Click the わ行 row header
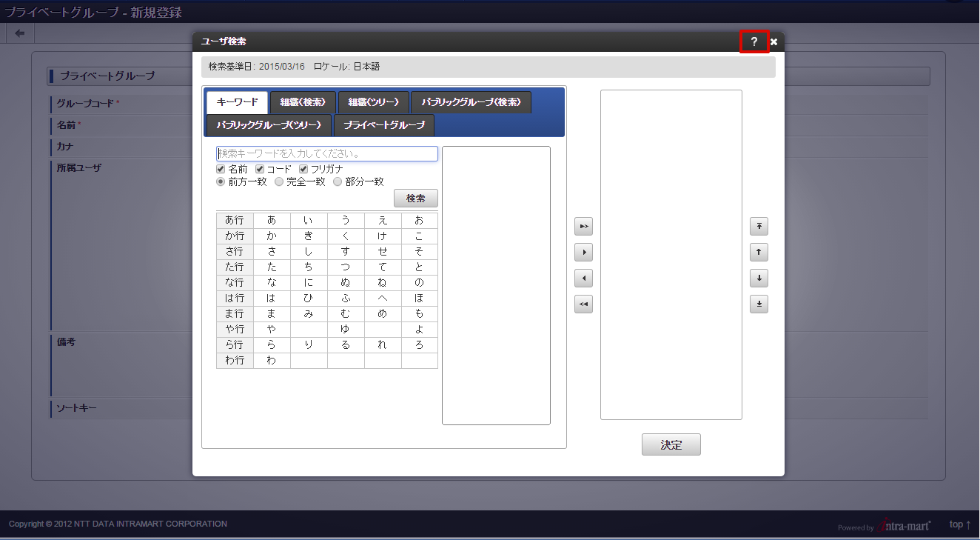The height and width of the screenshot is (540, 980). coord(235,361)
